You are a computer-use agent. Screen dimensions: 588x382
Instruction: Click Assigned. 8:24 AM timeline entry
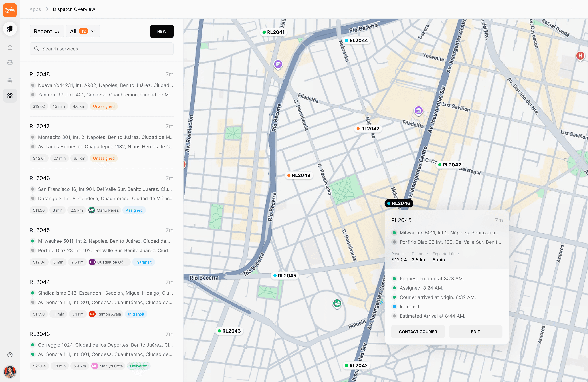point(421,288)
